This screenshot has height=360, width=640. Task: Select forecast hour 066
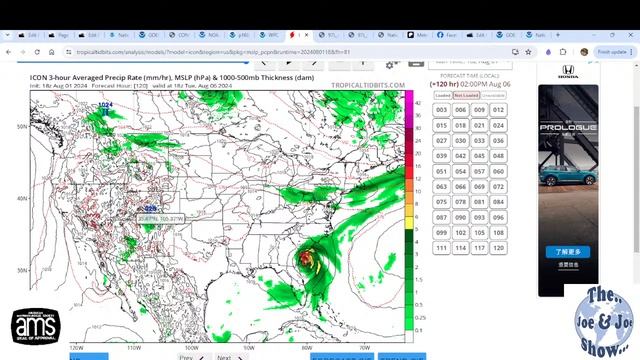click(x=460, y=187)
